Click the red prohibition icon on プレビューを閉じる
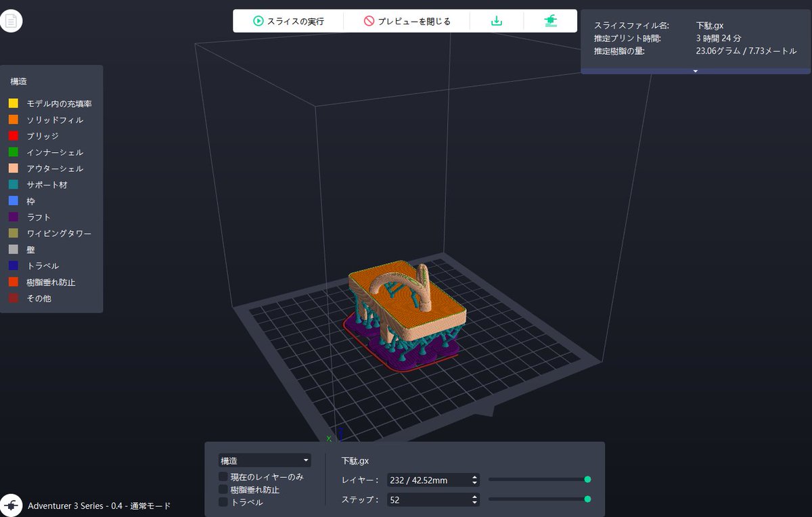Image resolution: width=812 pixels, height=517 pixels. [370, 21]
